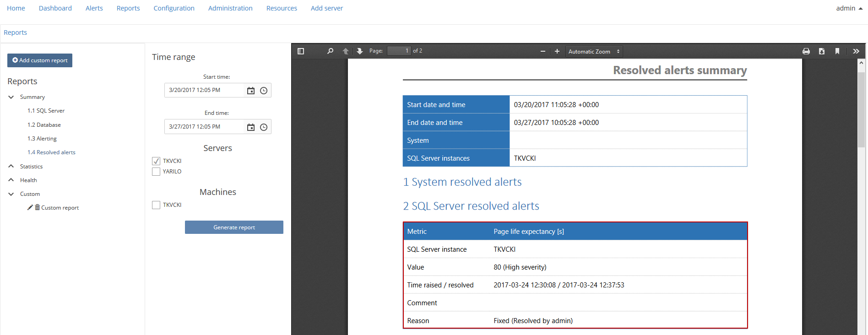868x335 pixels.
Task: Collapse the Custom reports group
Action: (11, 194)
